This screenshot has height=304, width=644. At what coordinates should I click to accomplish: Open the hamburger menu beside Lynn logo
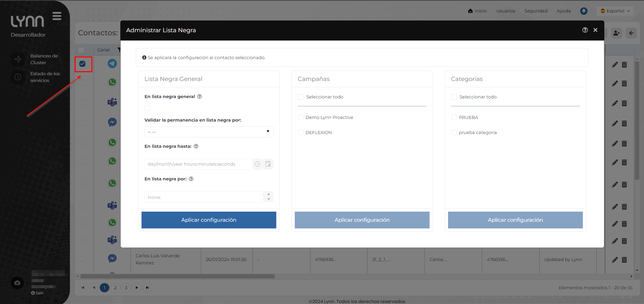coord(57,16)
